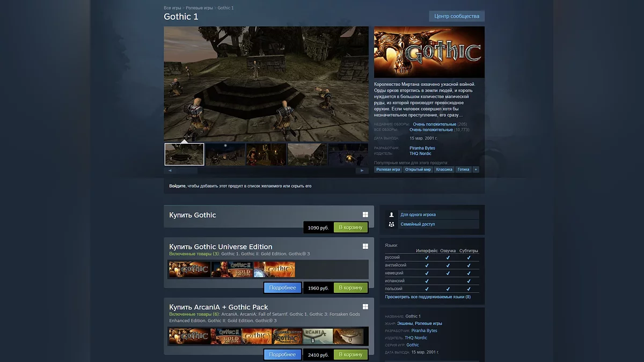
Task: Open Piranha Bytes link after РАЗРАБОТЧИК in details
Action: tap(425, 330)
